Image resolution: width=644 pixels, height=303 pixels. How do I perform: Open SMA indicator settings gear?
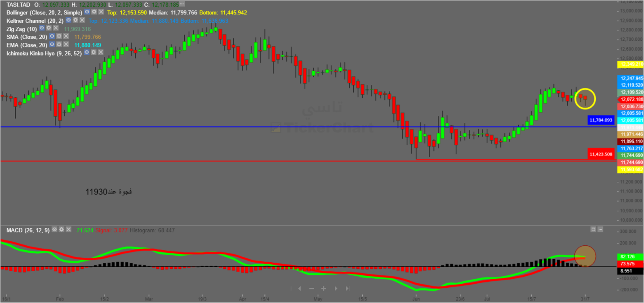click(59, 36)
